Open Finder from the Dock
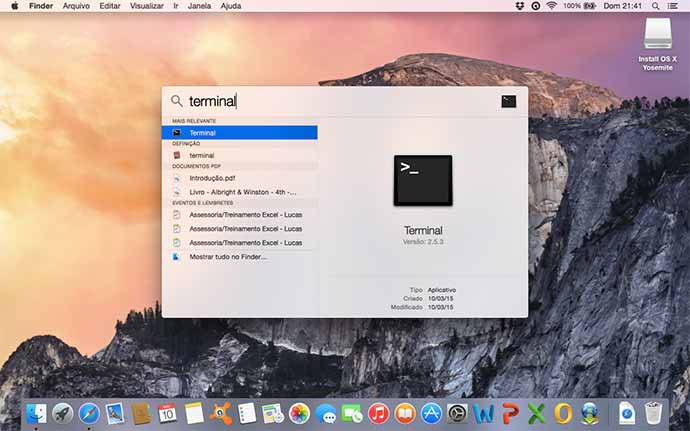The height and width of the screenshot is (431, 690). (37, 412)
